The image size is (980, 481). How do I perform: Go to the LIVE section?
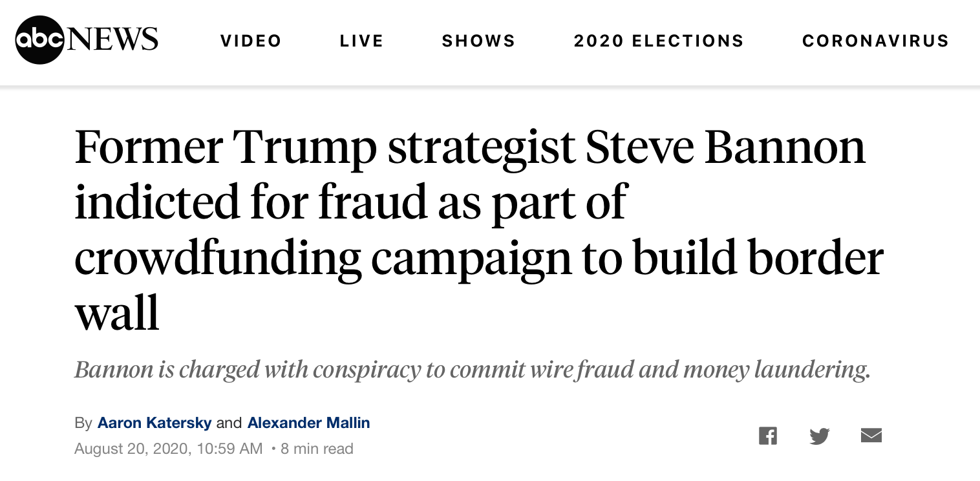(x=362, y=41)
